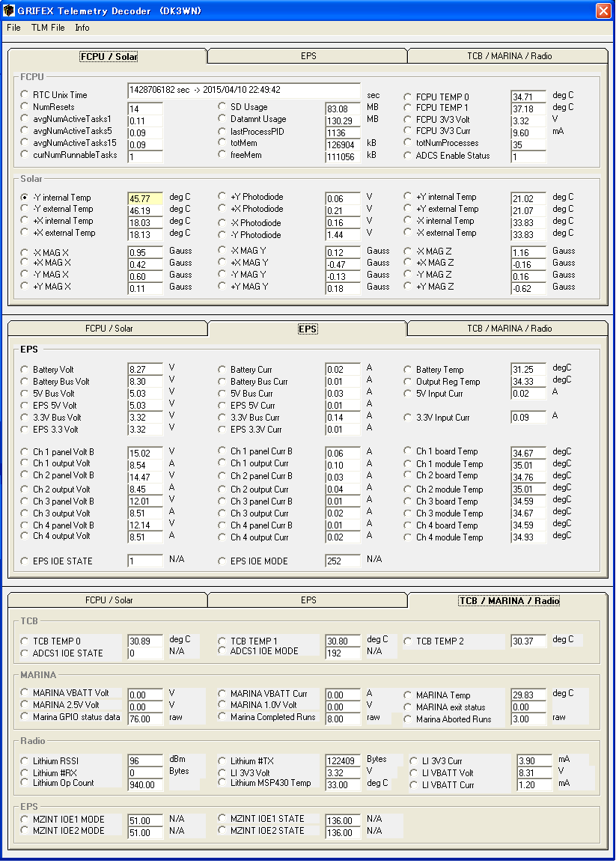This screenshot has height=863, width=616.
Task: Select the +Y Photodiode radio button
Action: (x=222, y=196)
